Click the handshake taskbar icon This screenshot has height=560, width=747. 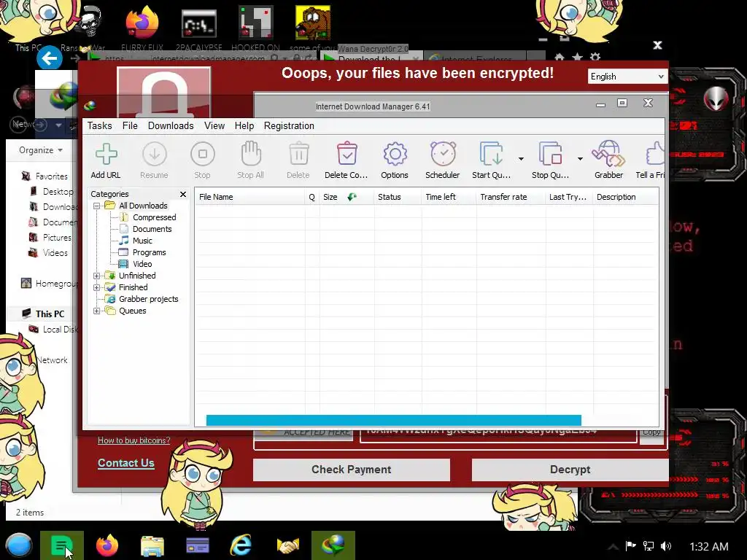pyautogui.click(x=287, y=545)
